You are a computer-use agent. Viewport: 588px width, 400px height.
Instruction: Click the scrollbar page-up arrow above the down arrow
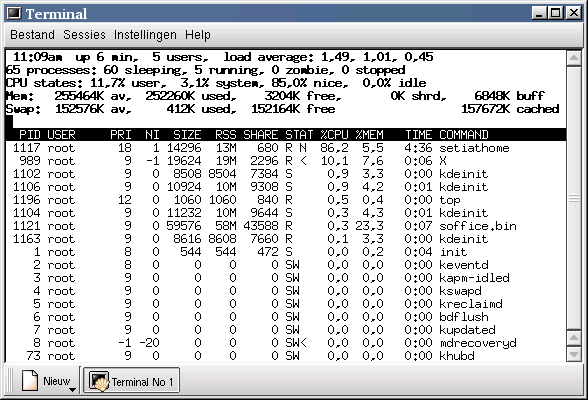(574, 338)
